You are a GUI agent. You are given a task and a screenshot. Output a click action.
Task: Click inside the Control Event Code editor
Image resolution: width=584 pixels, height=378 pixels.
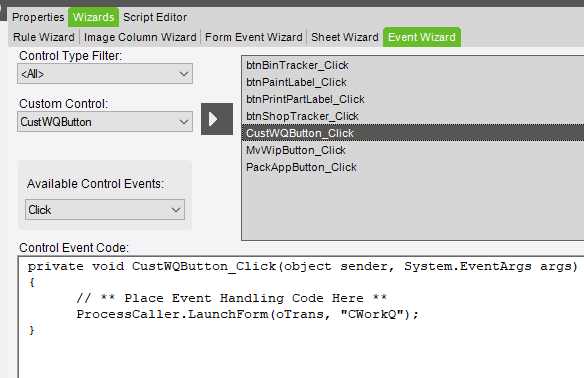(301, 317)
